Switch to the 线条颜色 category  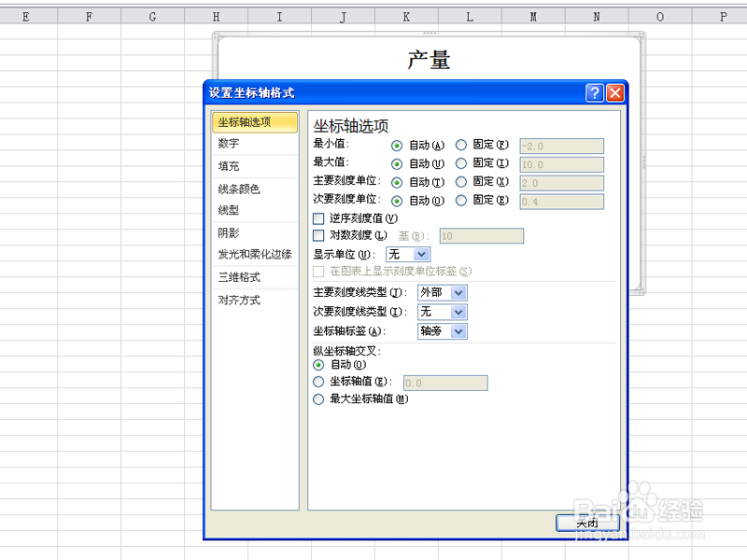tap(255, 189)
